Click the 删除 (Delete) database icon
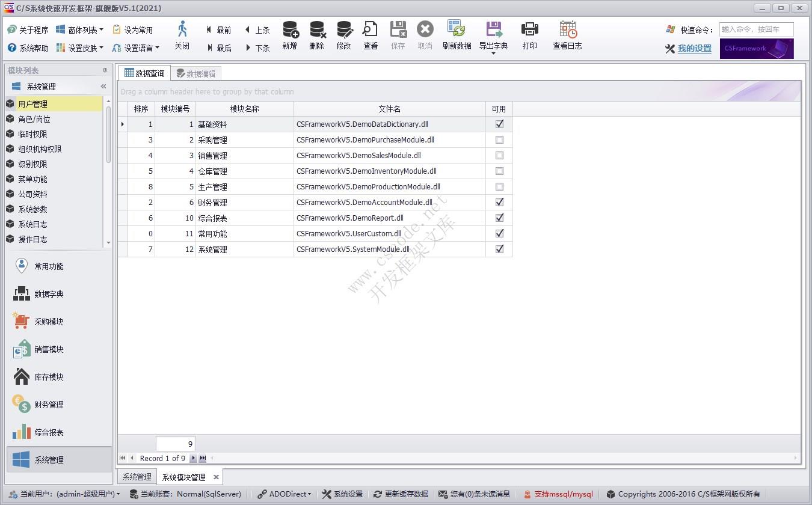The height and width of the screenshot is (505, 812). (317, 30)
